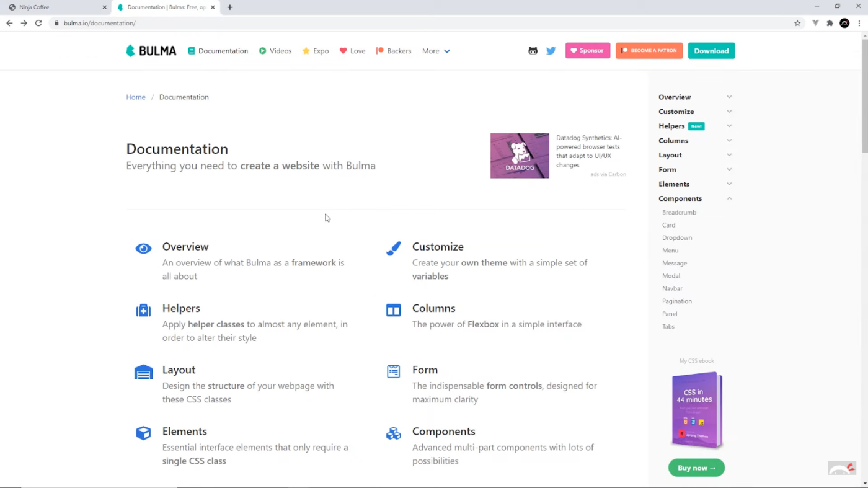Open Bulma's GitHub page via the GitHub icon

(533, 50)
